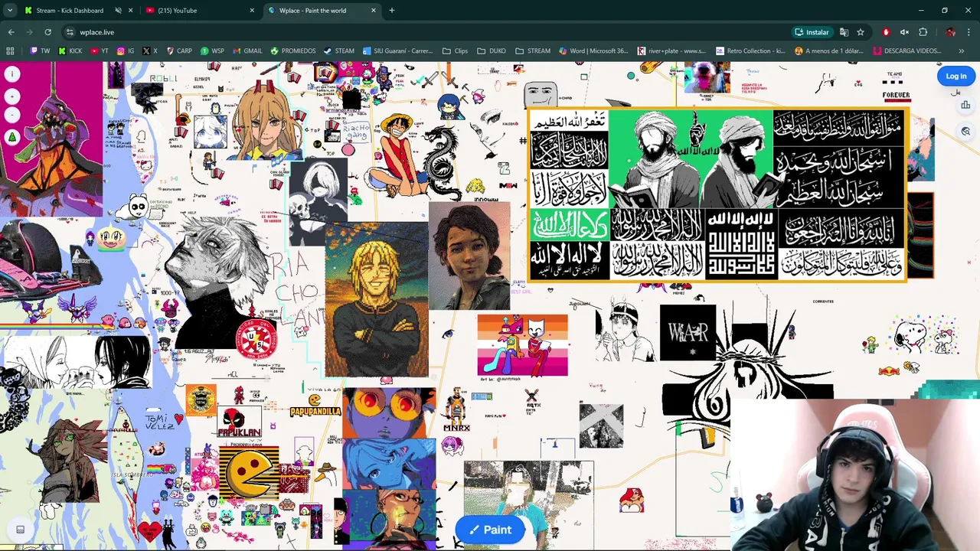Open the STEAM bookmark
Image resolution: width=980 pixels, height=551 pixels.
[339, 51]
